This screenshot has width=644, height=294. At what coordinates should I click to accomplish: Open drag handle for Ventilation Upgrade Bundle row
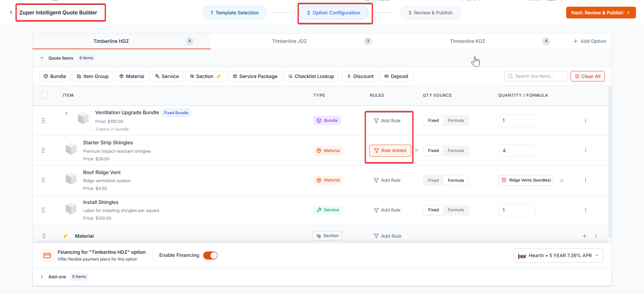(x=43, y=121)
